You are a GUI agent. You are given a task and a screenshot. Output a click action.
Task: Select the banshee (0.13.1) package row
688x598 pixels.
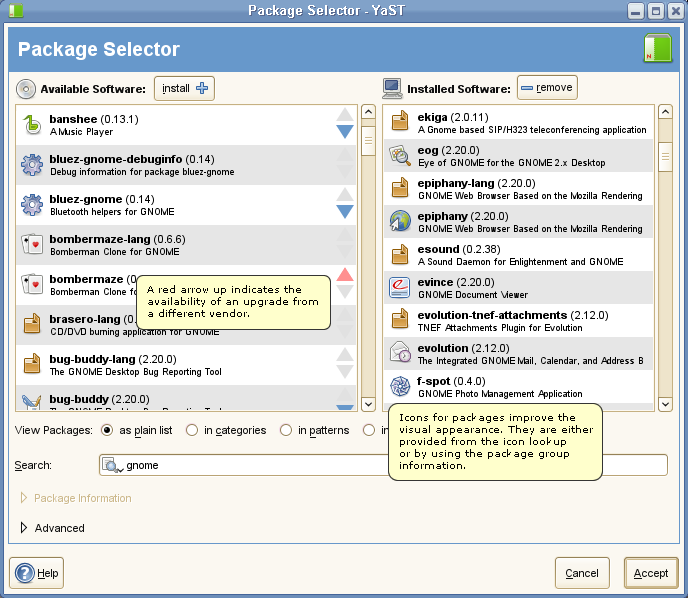[186, 125]
